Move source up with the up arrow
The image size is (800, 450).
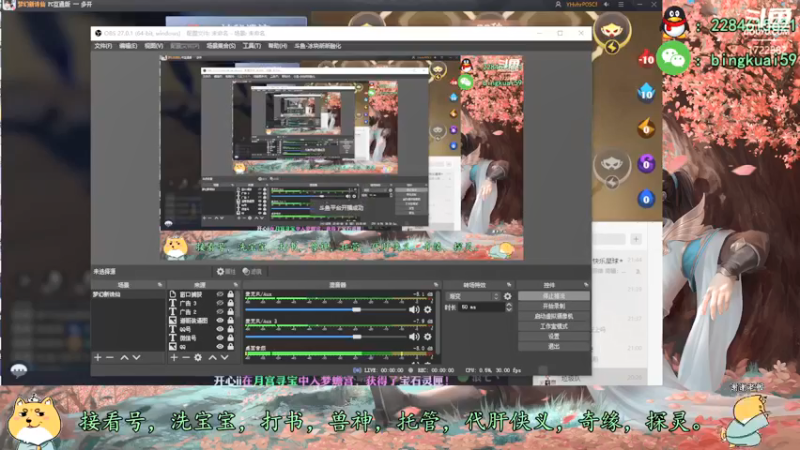coord(212,358)
